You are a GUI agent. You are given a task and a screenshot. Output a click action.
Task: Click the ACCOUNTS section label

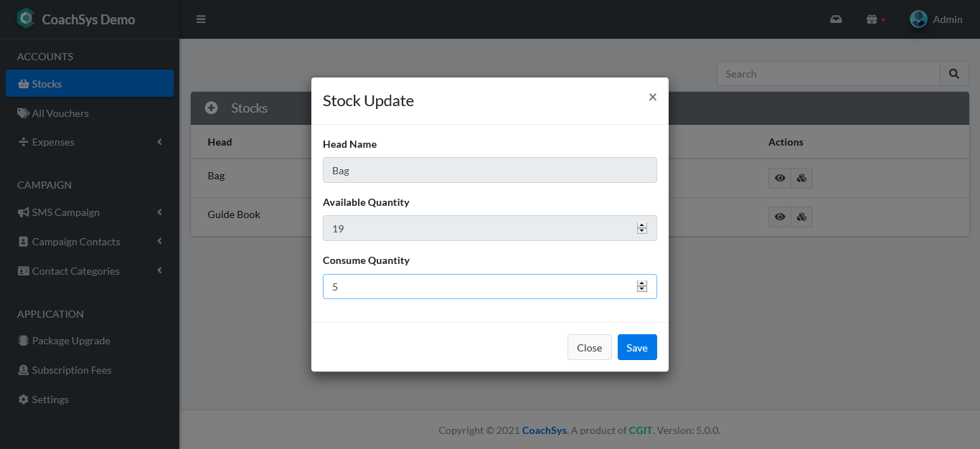click(45, 57)
